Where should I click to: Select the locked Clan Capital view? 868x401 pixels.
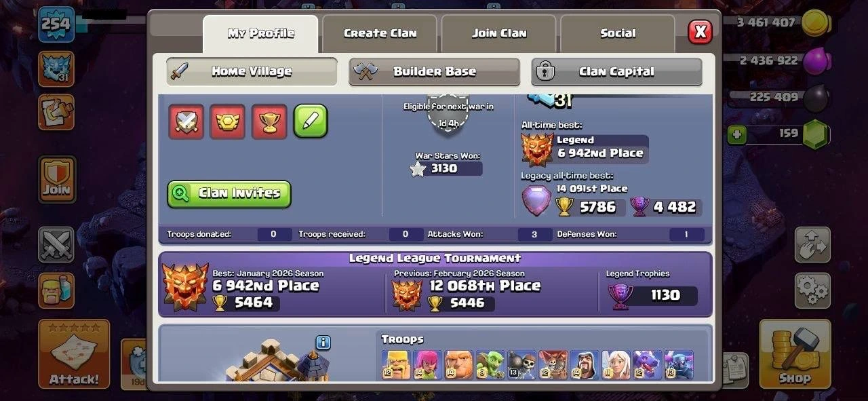[x=616, y=71]
